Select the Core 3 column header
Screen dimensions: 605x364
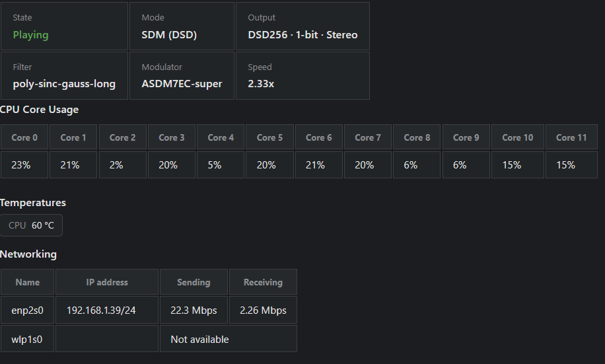click(172, 137)
